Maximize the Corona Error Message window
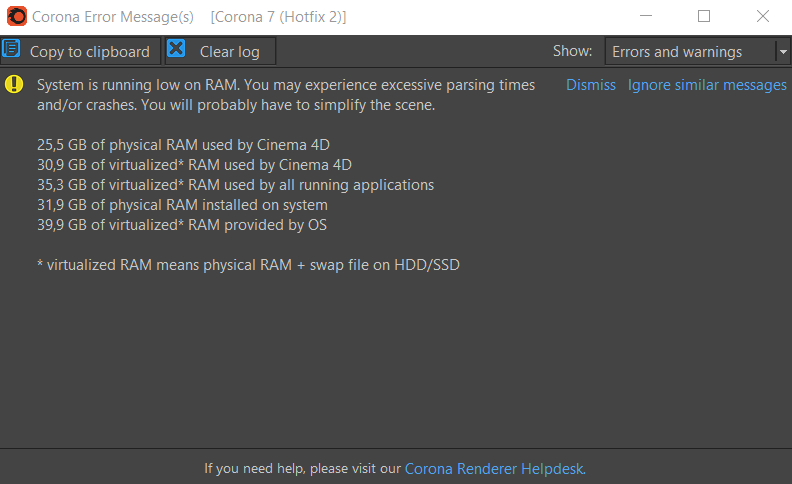 point(704,16)
